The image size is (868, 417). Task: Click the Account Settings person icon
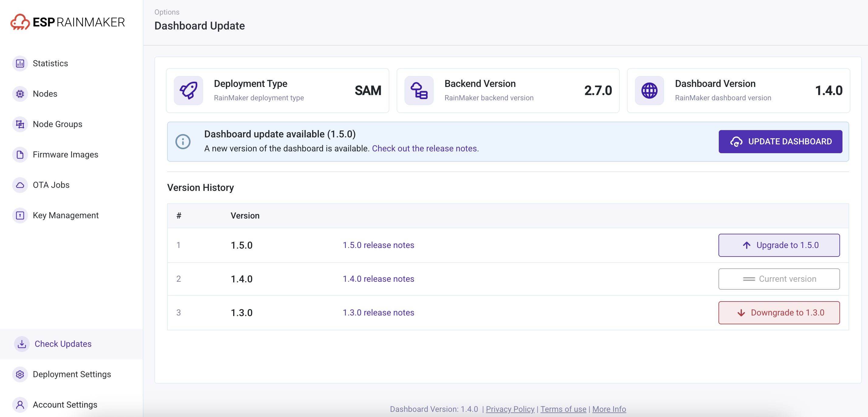click(x=20, y=405)
